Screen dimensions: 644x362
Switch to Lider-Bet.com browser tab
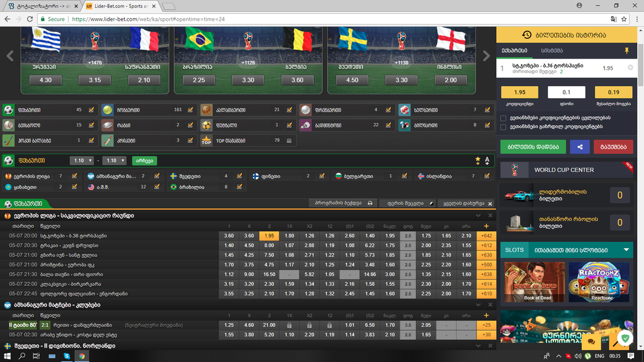[121, 6]
